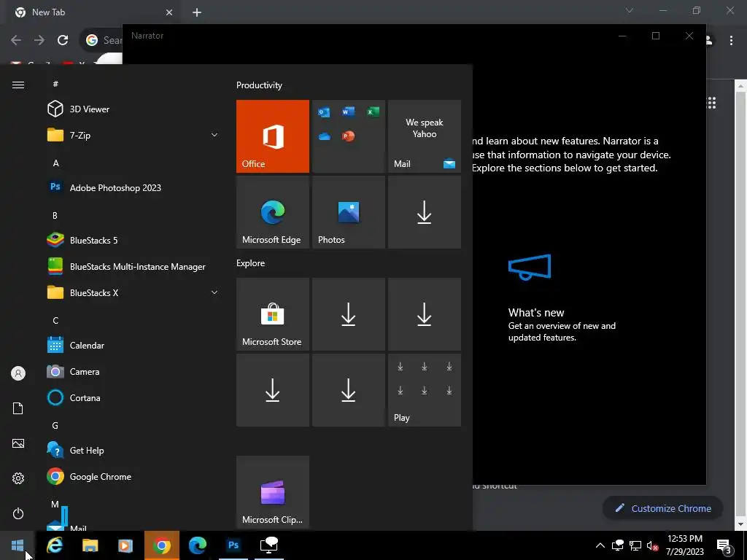Click the Narrator taskbar icon
This screenshot has height=560, width=747.
[x=269, y=545]
